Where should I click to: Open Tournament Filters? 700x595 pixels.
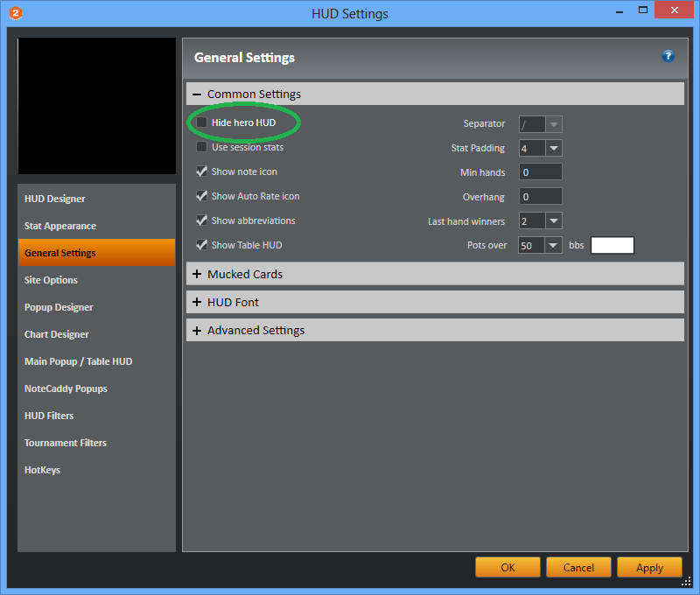96,443
